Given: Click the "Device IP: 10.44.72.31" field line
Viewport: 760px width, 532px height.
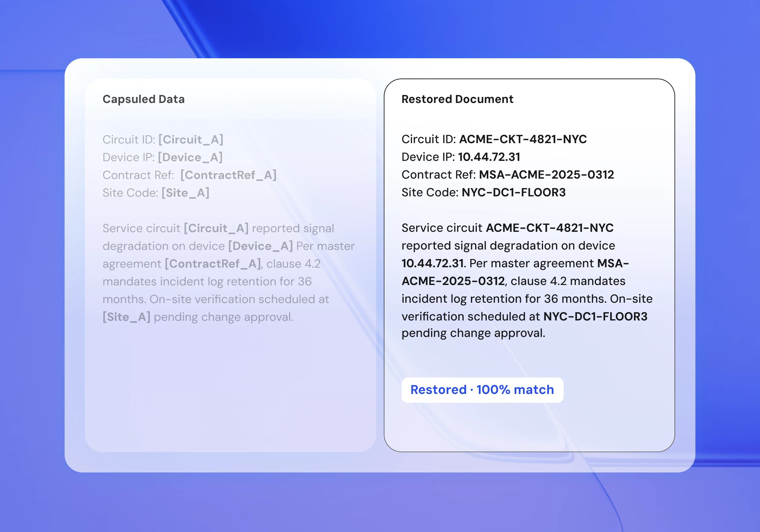Looking at the screenshot, I should click(461, 157).
